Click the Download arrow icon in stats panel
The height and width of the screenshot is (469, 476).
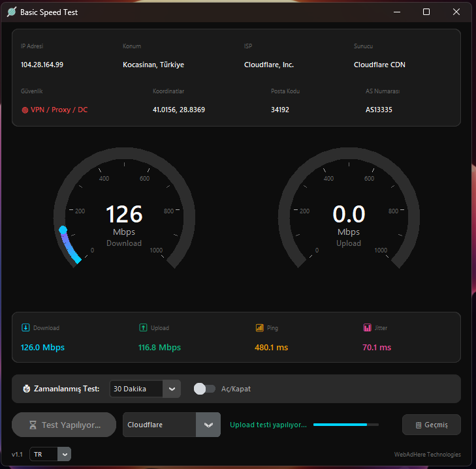tap(25, 327)
